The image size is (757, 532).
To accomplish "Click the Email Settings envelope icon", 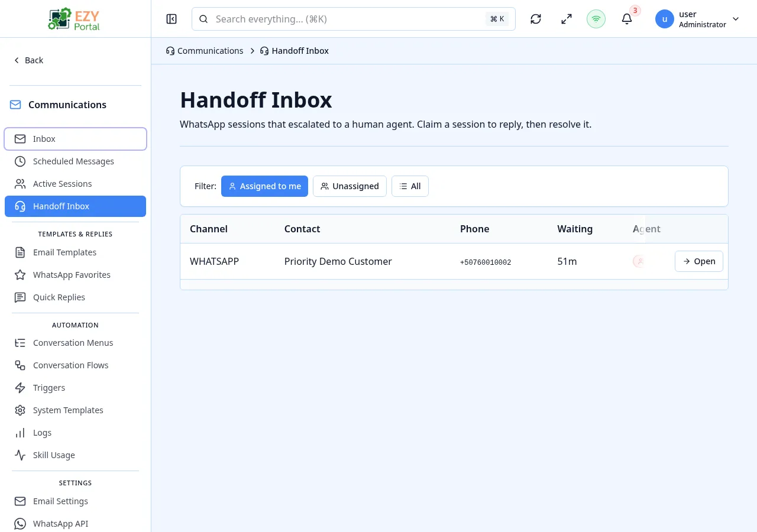I will point(20,501).
